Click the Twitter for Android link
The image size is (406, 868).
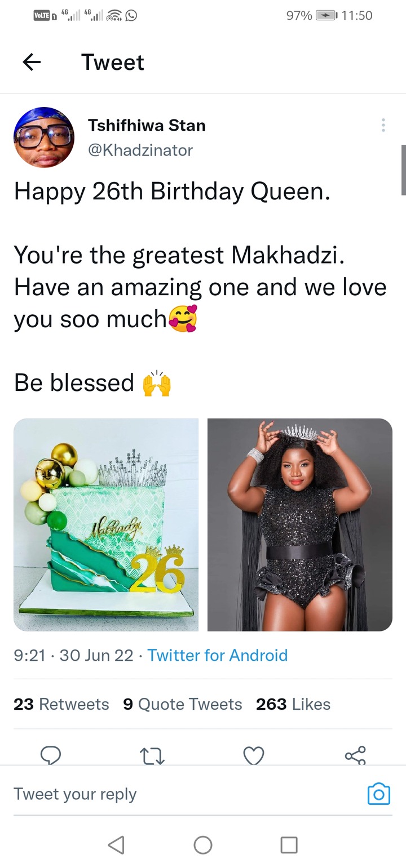[218, 655]
